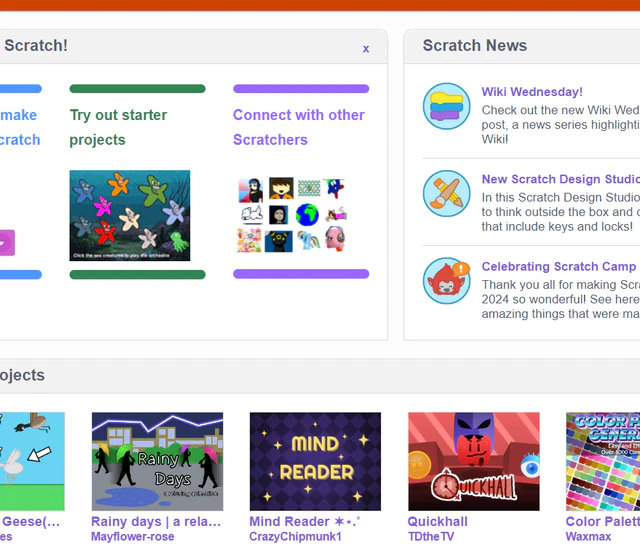Image resolution: width=640 pixels, height=550 pixels.
Task: Open the Color Palette Generator thumbnail
Action: point(603,461)
